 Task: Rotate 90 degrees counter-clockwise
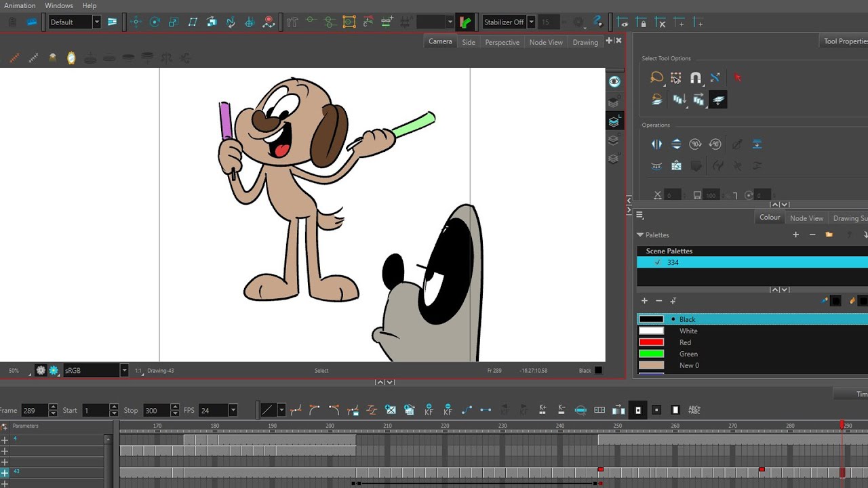pos(715,144)
